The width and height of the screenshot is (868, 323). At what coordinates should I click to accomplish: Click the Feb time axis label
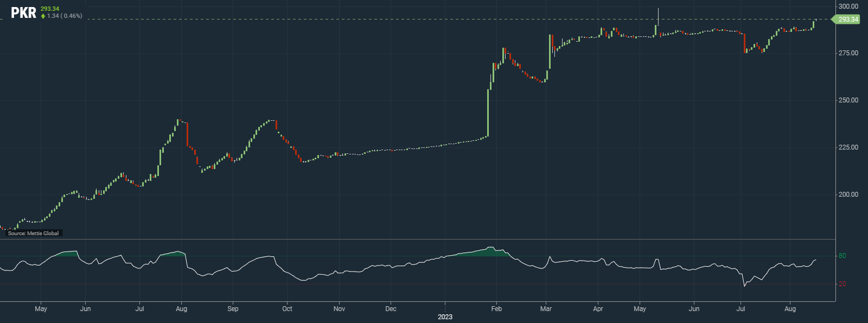point(496,309)
